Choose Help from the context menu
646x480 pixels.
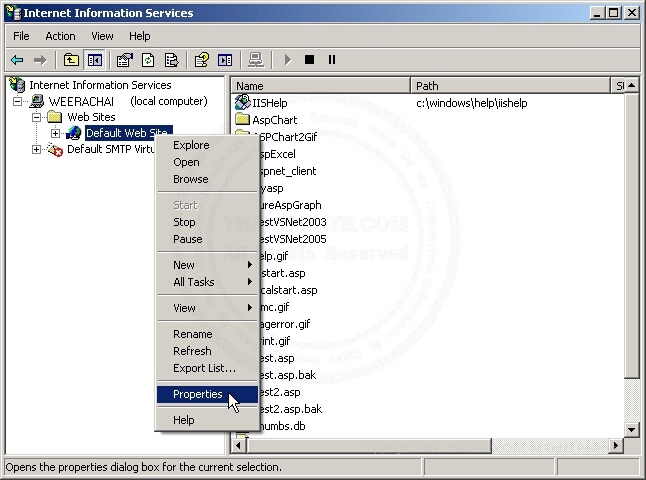[x=207, y=420]
